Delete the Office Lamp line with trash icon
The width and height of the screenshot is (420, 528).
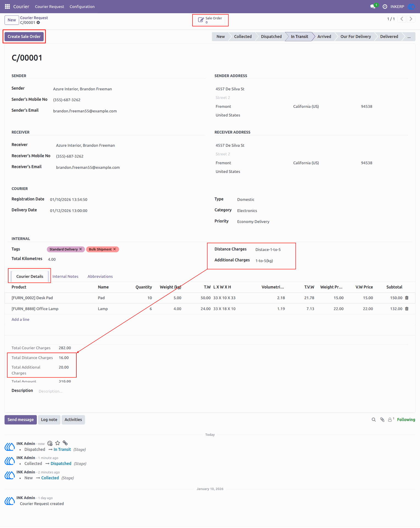[x=407, y=309]
